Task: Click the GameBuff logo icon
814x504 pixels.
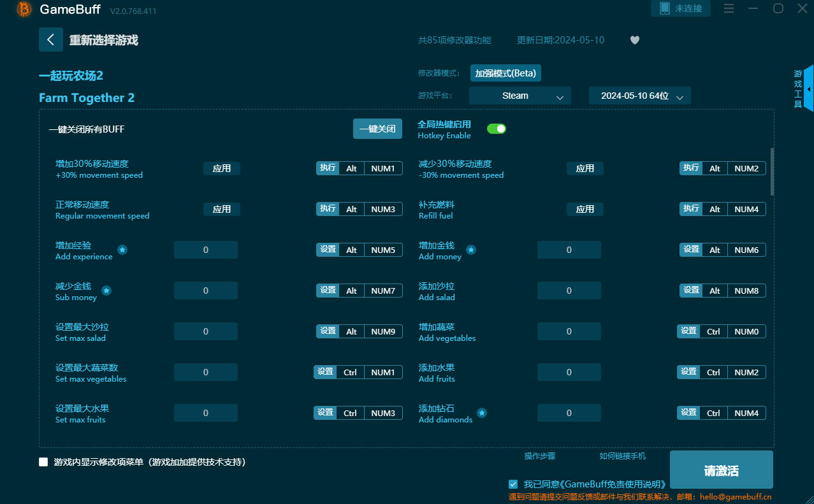Action: pos(24,9)
